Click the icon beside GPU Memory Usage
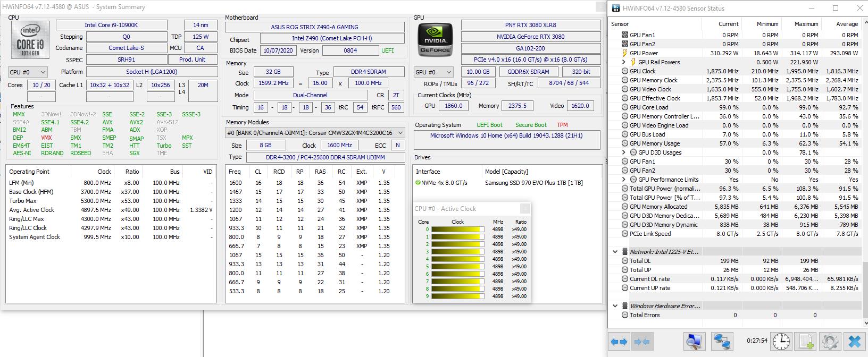The height and width of the screenshot is (357, 868). (x=625, y=143)
